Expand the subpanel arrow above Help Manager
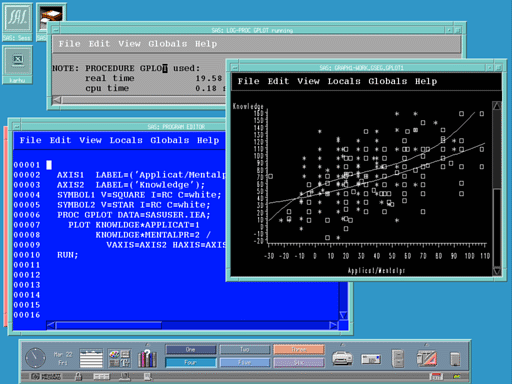 click(147, 345)
